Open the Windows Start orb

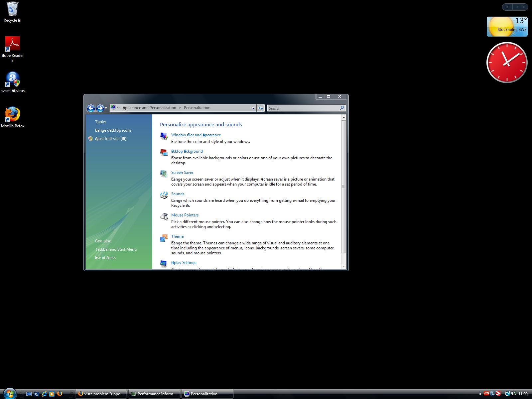9,393
